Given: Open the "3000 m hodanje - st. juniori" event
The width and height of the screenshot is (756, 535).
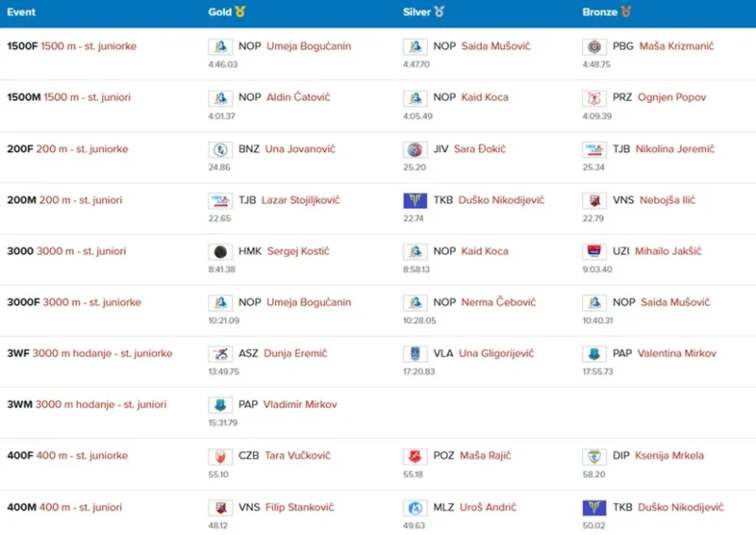Looking at the screenshot, I should click(x=101, y=405).
